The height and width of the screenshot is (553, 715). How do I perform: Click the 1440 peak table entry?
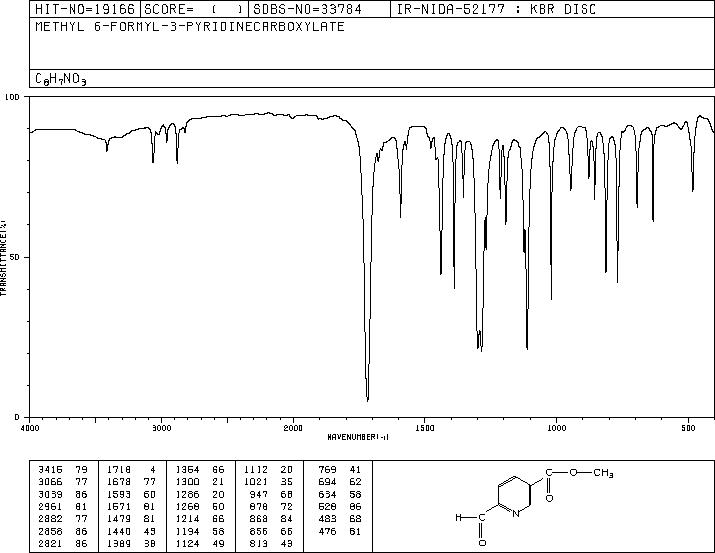[119, 531]
